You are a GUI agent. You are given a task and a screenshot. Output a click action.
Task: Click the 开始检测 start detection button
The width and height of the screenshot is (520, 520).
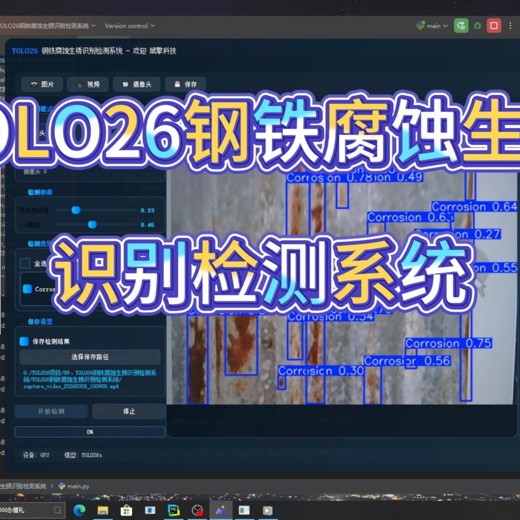coord(51,411)
